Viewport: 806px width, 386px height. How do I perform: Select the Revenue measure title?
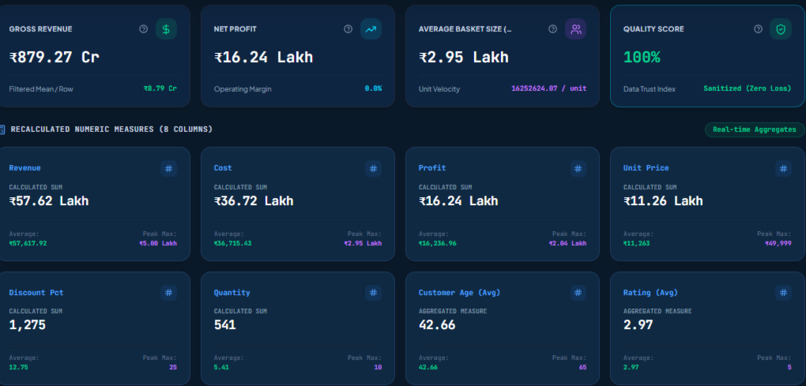point(25,168)
